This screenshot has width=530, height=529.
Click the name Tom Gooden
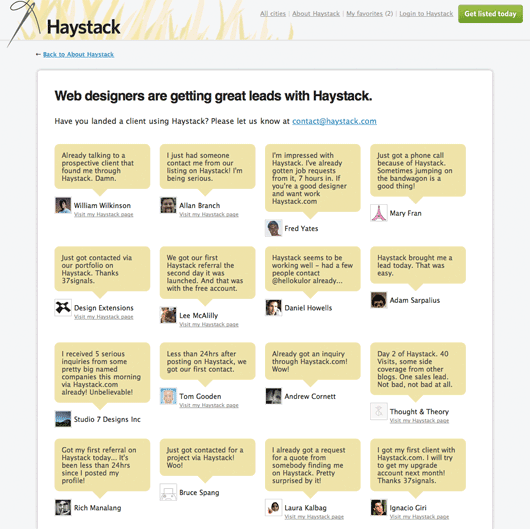[200, 396]
